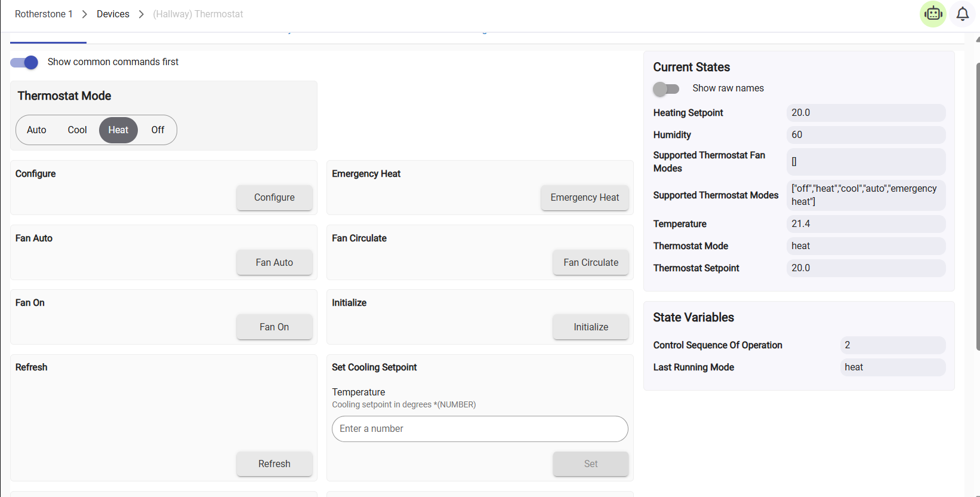Switch thermostat mode to Cool

(77, 130)
